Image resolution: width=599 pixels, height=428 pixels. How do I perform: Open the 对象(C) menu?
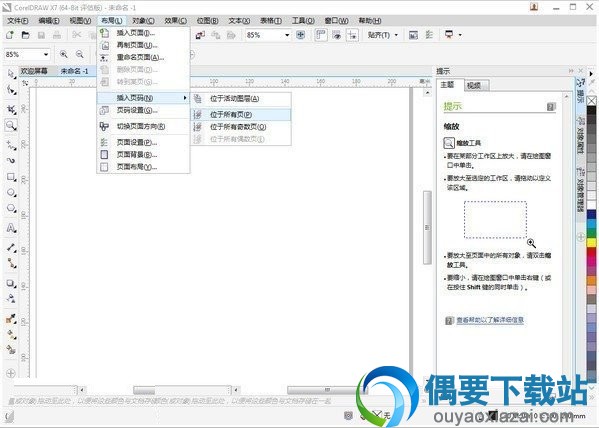point(143,21)
